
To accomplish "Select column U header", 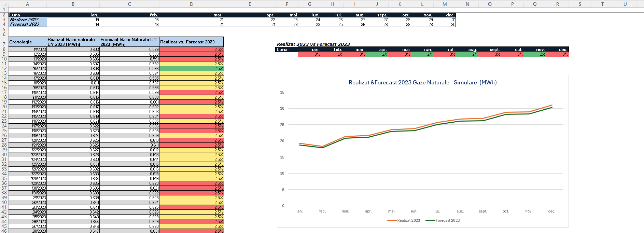I will pos(625,4).
